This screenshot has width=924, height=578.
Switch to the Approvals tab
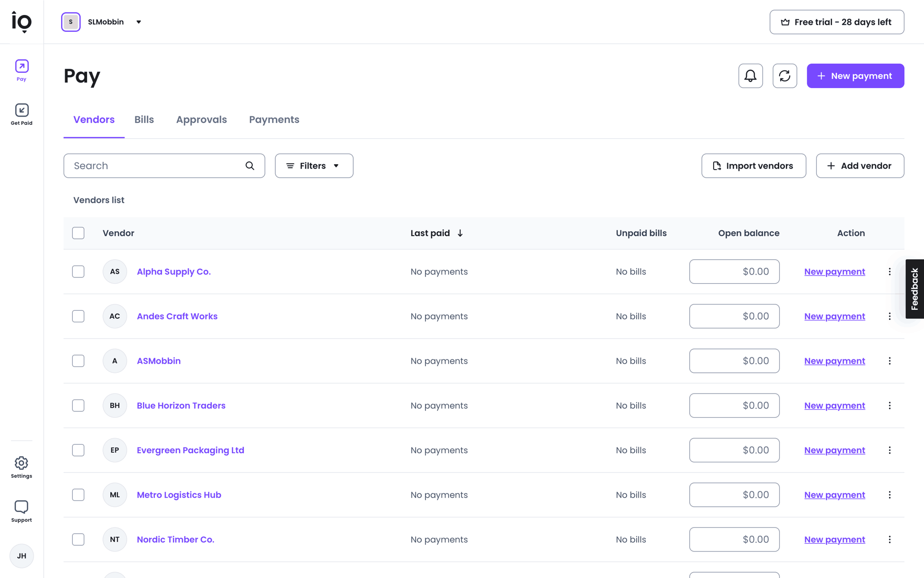pyautogui.click(x=201, y=119)
